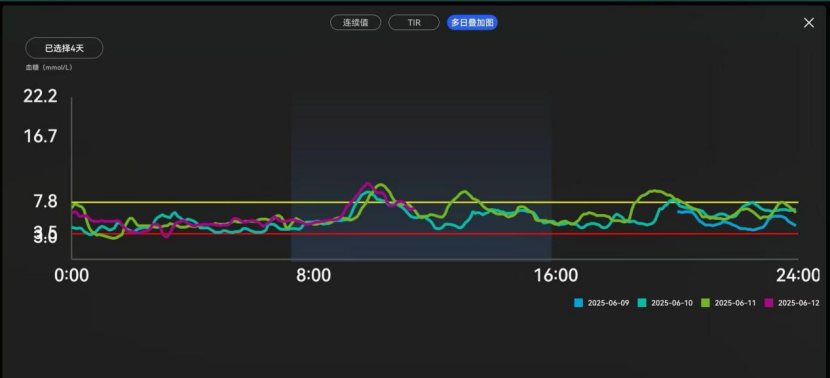Click the 0:00 time axis label

point(71,276)
